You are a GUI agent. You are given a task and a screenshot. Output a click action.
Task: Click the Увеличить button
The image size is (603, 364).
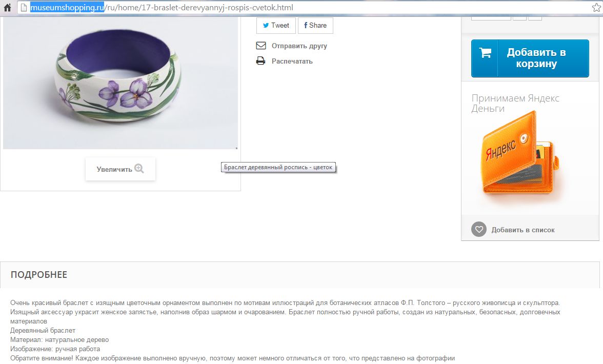pos(120,169)
